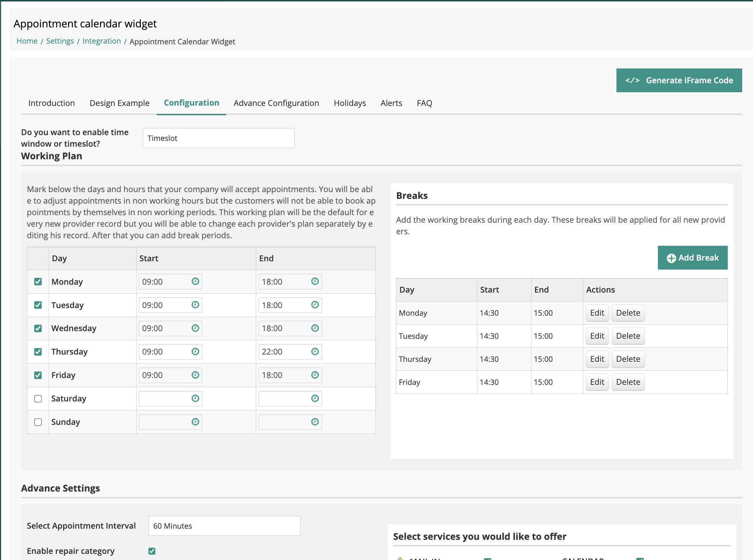Go to the Alerts tab

[391, 103]
